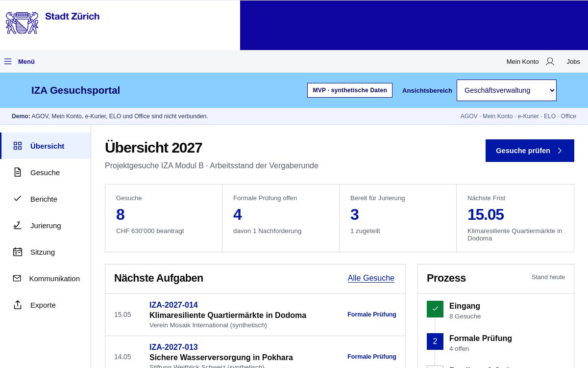The width and height of the screenshot is (588, 368).
Task: Click the Gesuche prüfen button
Action: [x=530, y=151]
